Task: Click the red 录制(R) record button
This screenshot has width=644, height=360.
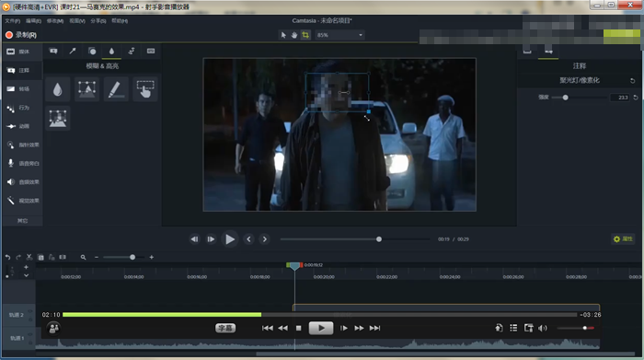Action: [21, 35]
